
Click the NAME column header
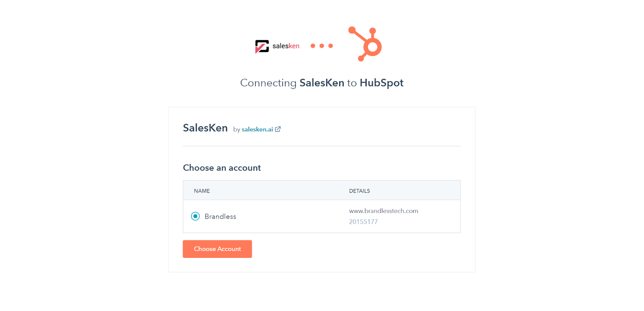coord(202,191)
